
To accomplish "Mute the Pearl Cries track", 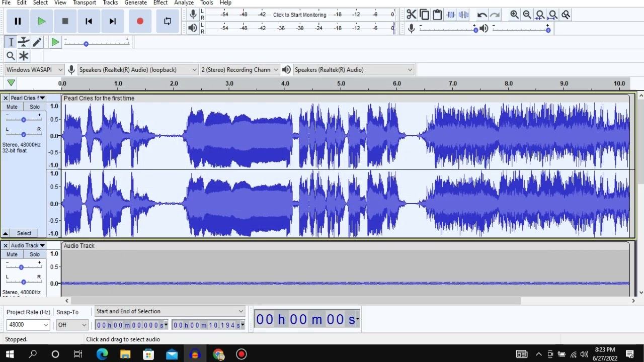I will pyautogui.click(x=12, y=107).
